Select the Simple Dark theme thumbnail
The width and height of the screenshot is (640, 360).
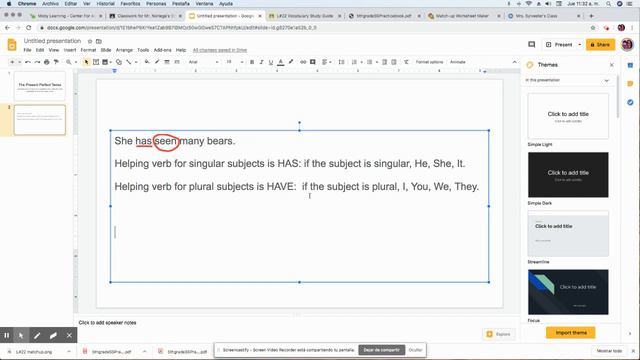point(568,175)
